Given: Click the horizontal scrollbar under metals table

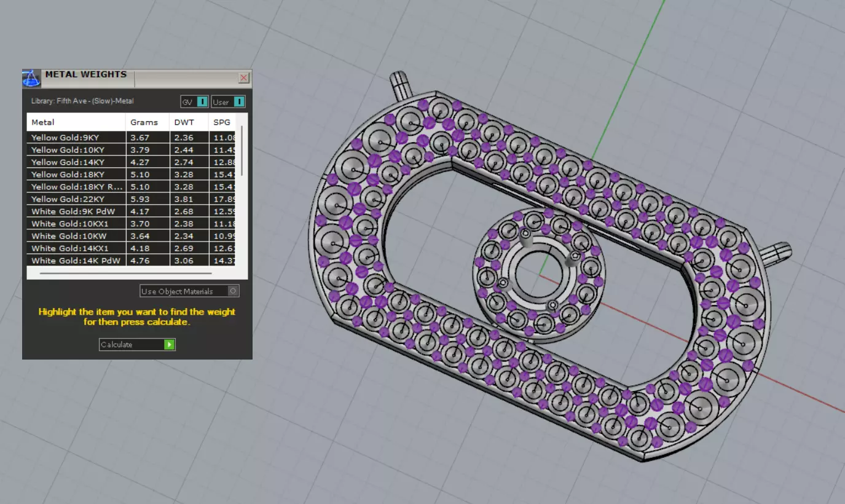Looking at the screenshot, I should click(126, 273).
